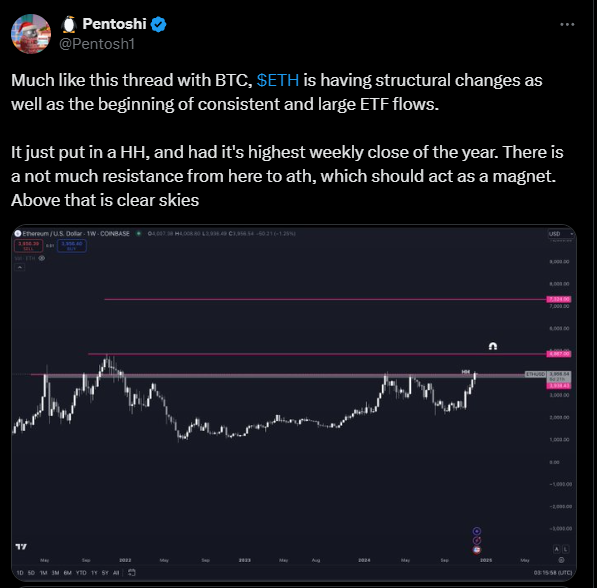
Task: Toggle Vol ETH indicator visibility eye
Action: [42, 258]
